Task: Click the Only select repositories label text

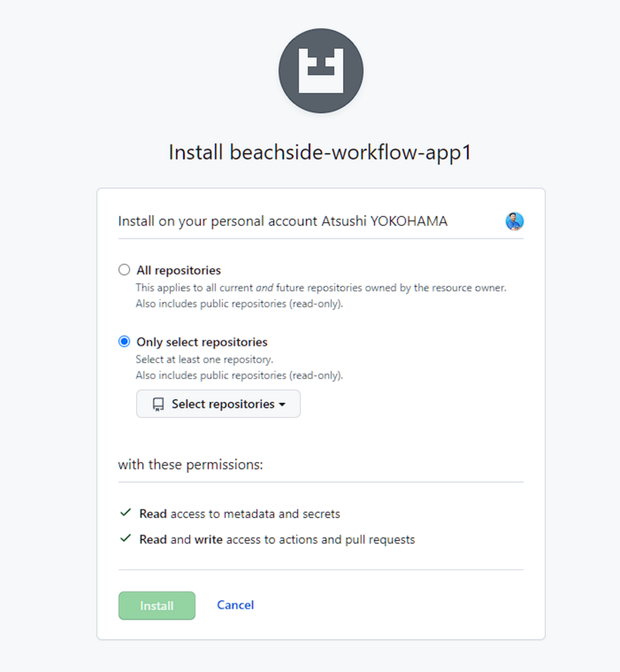Action: (202, 342)
